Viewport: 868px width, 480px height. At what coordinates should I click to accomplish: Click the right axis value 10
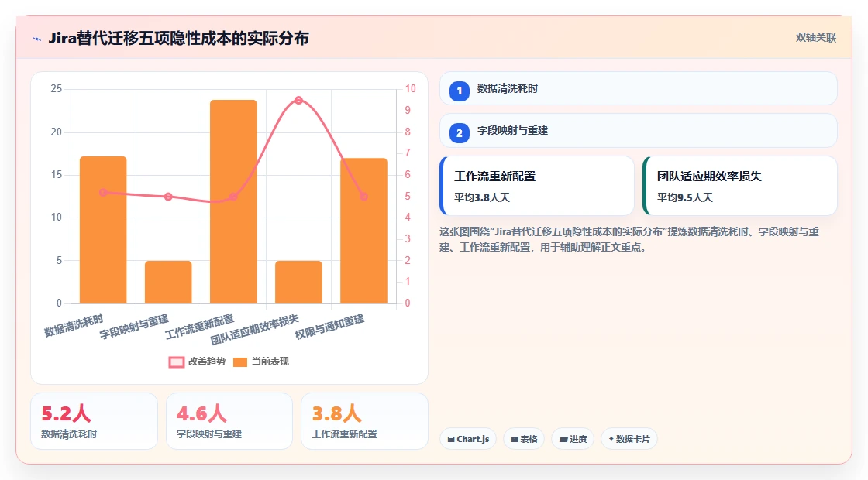pyautogui.click(x=410, y=88)
